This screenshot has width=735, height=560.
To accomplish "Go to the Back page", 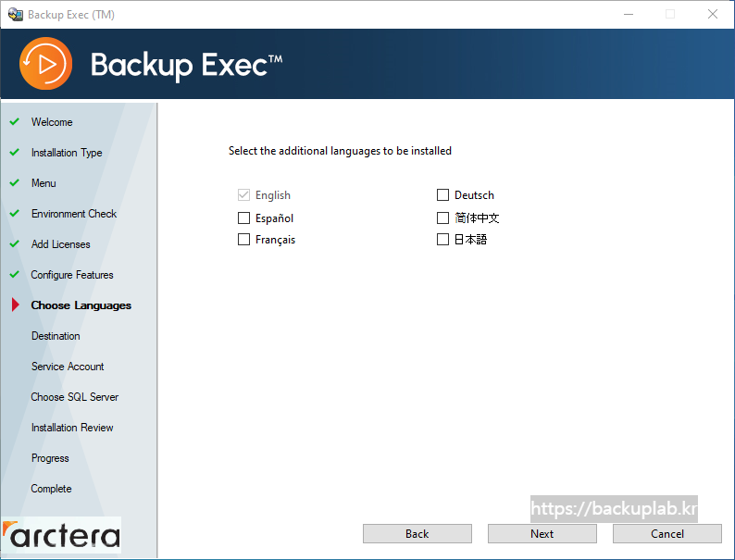I will click(x=417, y=534).
